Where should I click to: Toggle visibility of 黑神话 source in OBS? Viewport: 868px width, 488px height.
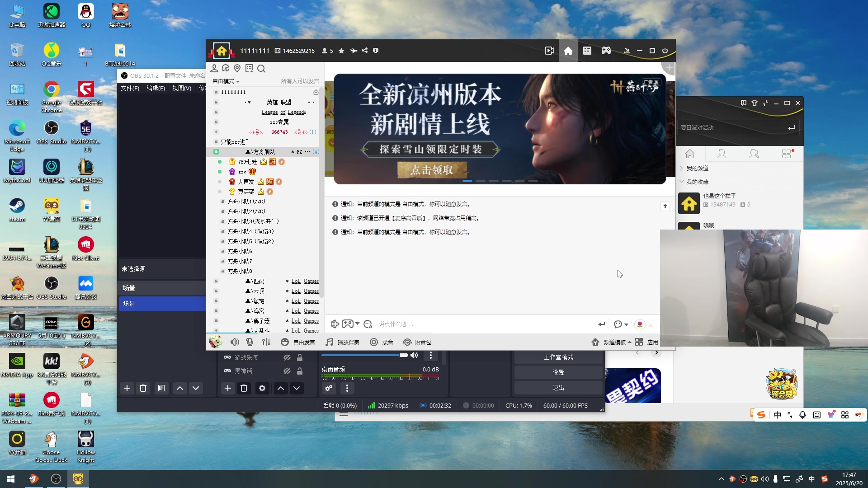click(287, 371)
